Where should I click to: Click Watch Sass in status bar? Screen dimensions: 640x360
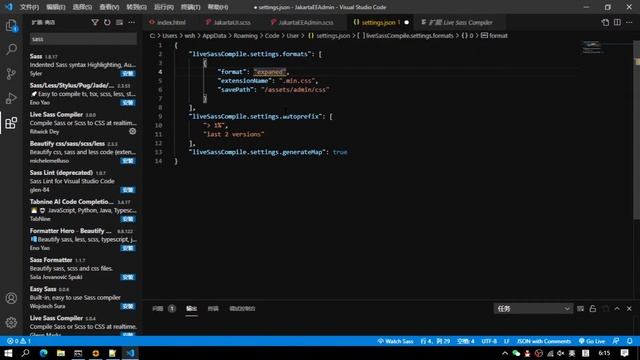395,341
